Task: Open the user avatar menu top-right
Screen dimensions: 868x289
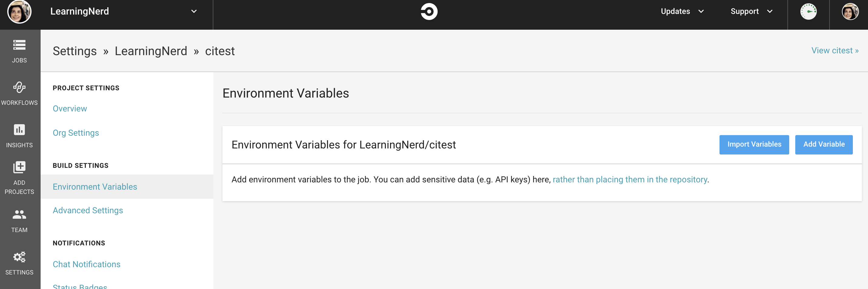Action: [x=850, y=12]
